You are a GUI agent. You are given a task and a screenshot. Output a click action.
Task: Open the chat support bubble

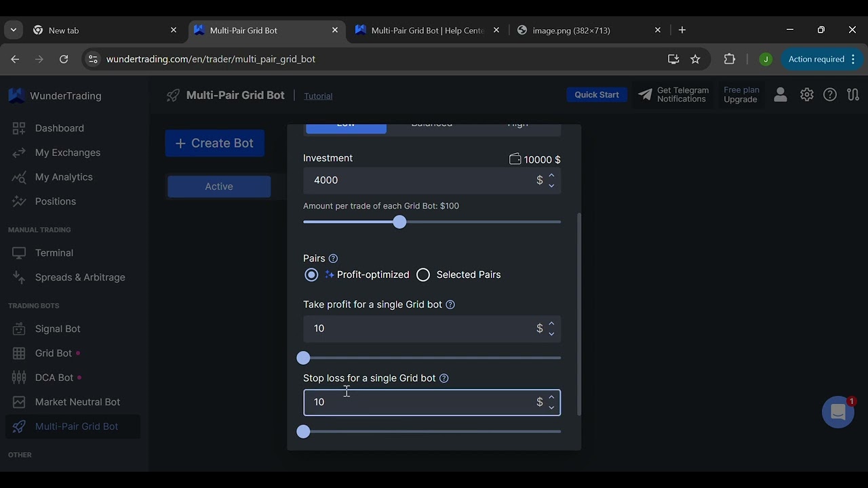[837, 412]
